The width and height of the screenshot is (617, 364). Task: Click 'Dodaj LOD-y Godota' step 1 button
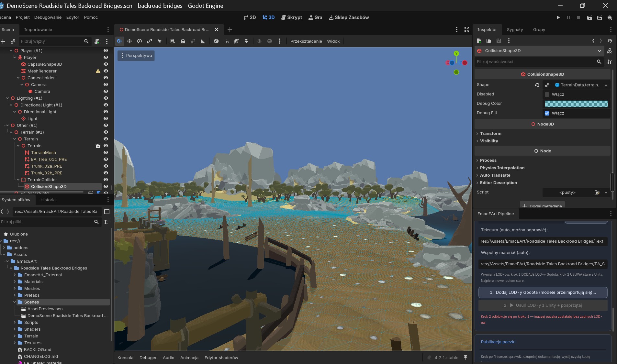tap(543, 292)
